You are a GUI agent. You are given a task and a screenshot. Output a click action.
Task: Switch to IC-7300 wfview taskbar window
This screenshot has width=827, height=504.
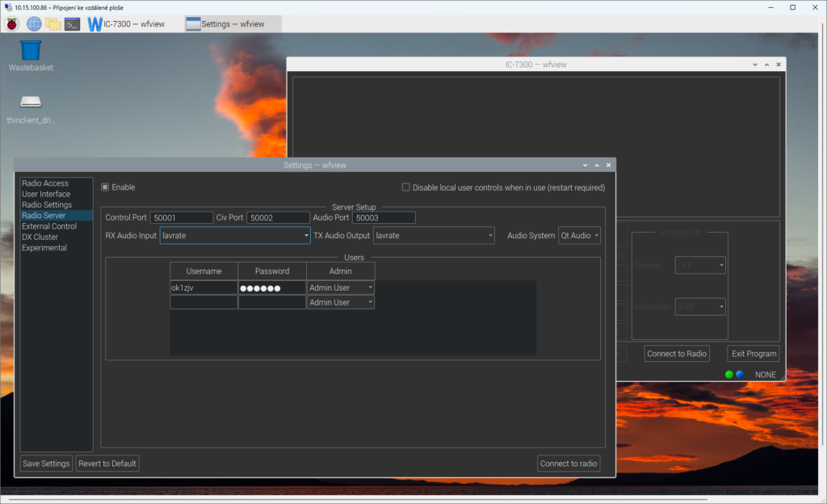tap(128, 23)
